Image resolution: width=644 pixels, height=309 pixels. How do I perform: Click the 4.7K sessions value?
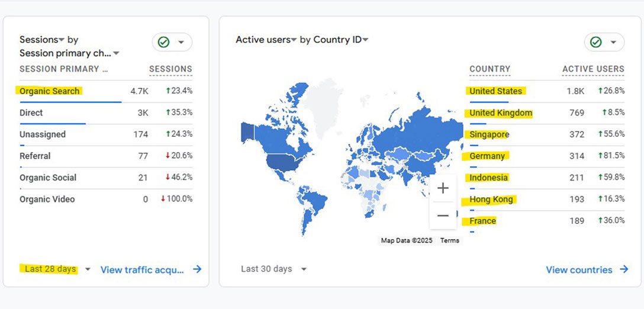coord(139,91)
